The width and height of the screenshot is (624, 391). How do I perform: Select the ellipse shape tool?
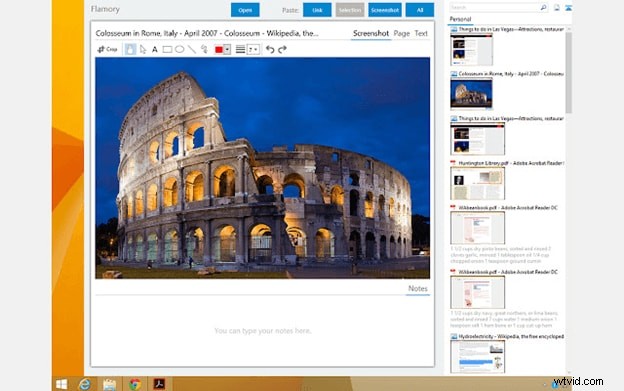pyautogui.click(x=179, y=49)
